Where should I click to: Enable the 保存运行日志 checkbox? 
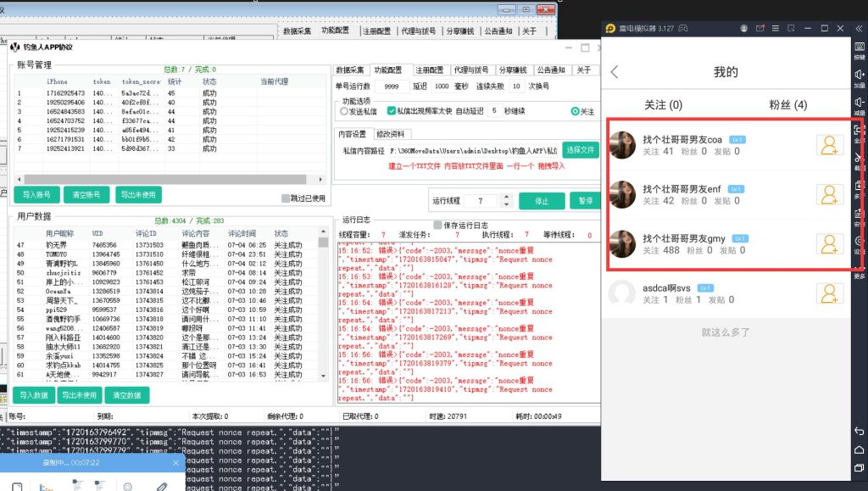[x=437, y=225]
